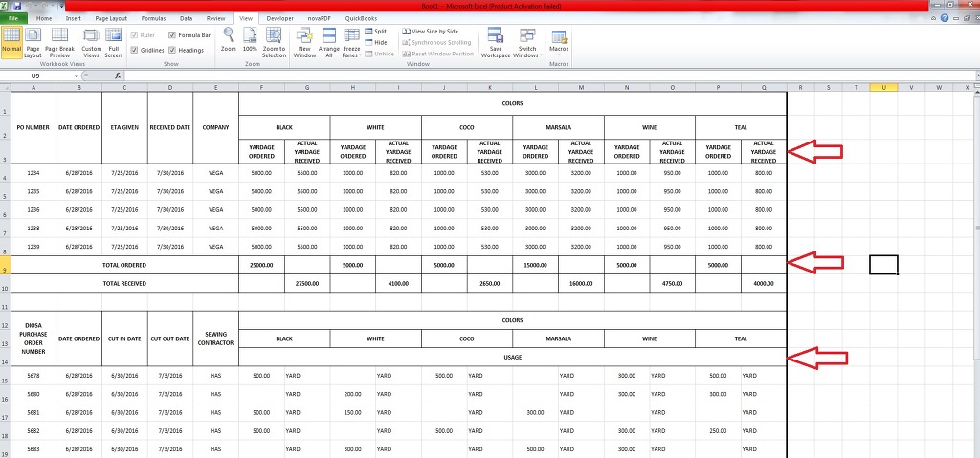The height and width of the screenshot is (458, 980).
Task: Uncheck the Formula Bar checkbox
Action: point(171,35)
